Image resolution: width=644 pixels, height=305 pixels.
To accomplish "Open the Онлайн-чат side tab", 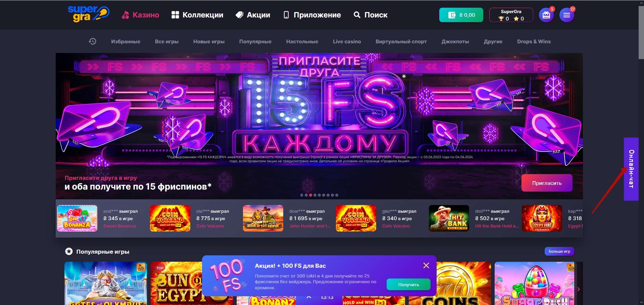I will tap(631, 169).
